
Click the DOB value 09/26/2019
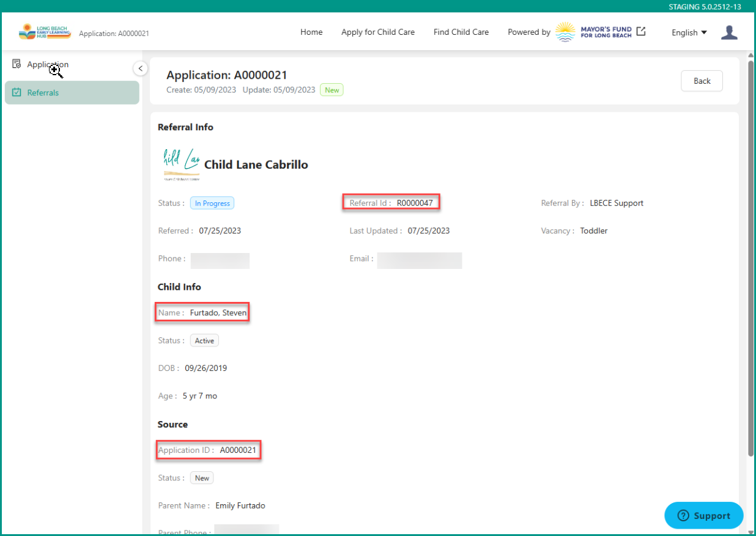206,368
